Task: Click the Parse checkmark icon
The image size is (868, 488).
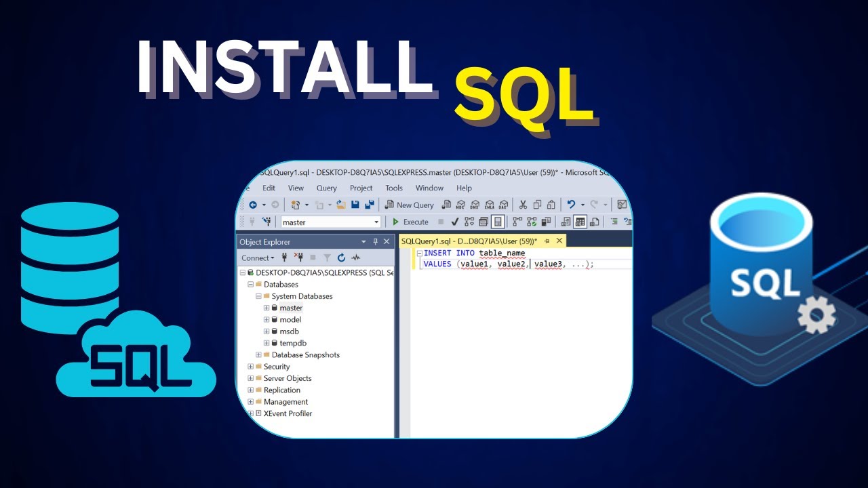Action: (455, 222)
